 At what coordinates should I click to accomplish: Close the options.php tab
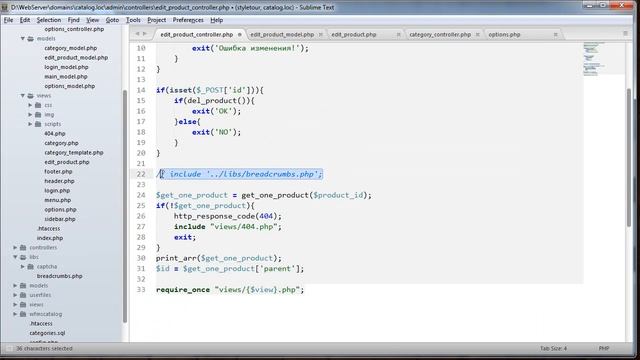pos(556,35)
